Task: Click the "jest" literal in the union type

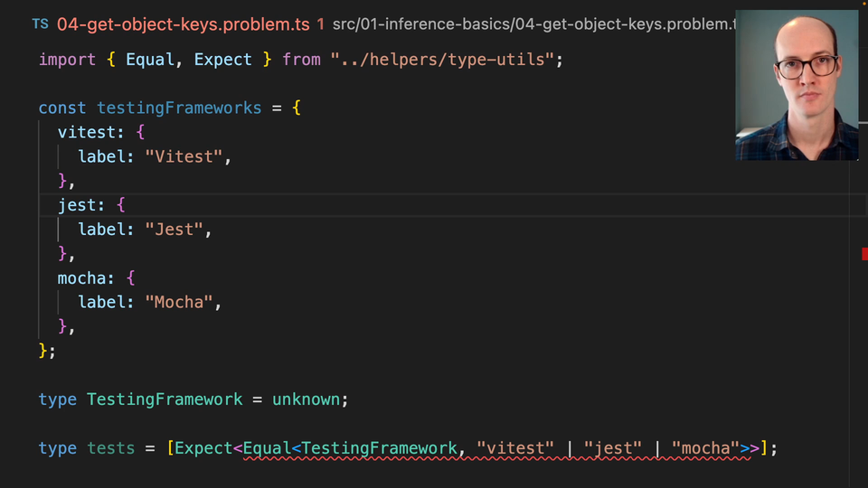Action: pos(613,448)
